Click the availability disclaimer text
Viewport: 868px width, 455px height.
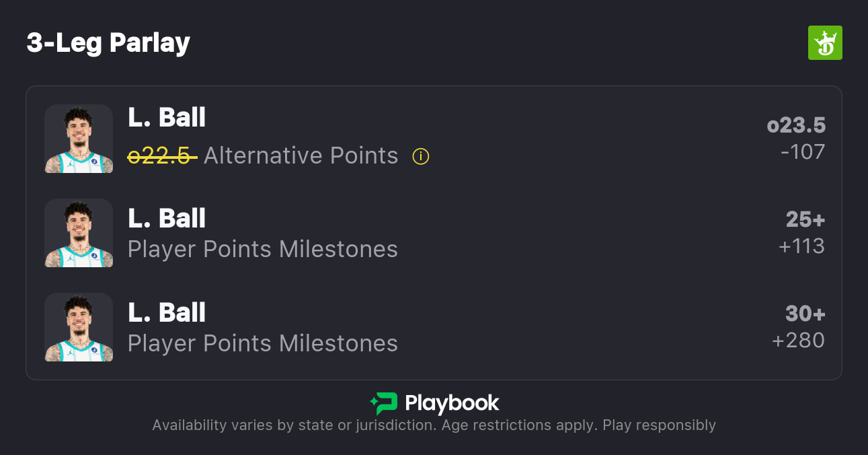(434, 425)
